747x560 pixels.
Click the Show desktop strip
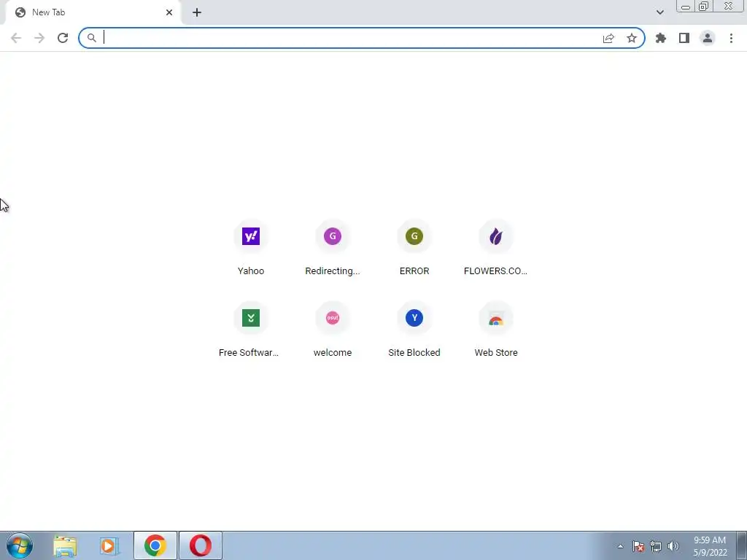click(742, 545)
